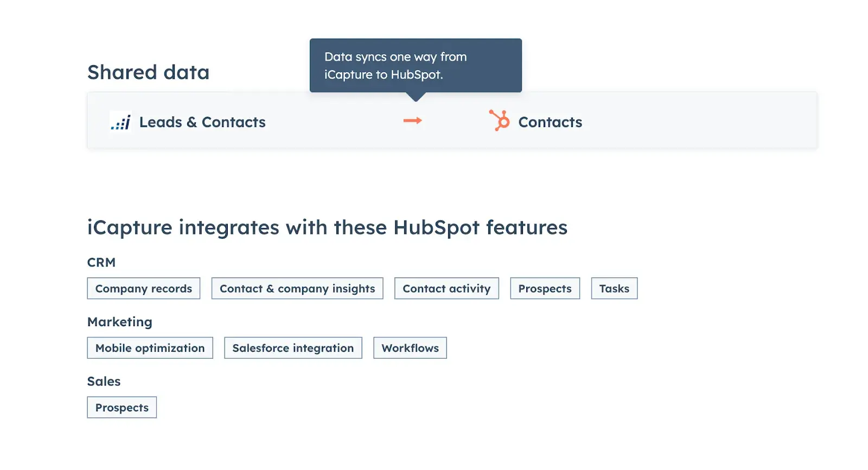Open the Workflows tag
Viewport: 868px width, 470px height.
(x=410, y=348)
